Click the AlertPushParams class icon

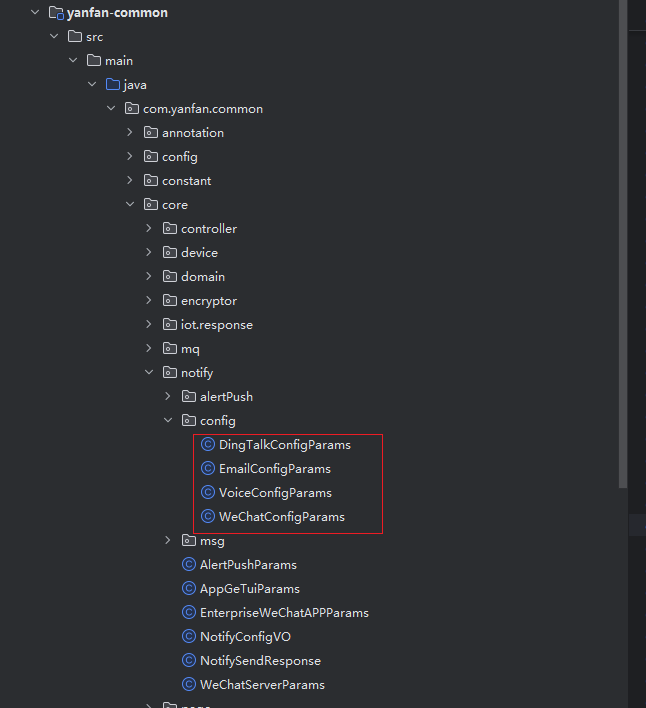(x=189, y=565)
